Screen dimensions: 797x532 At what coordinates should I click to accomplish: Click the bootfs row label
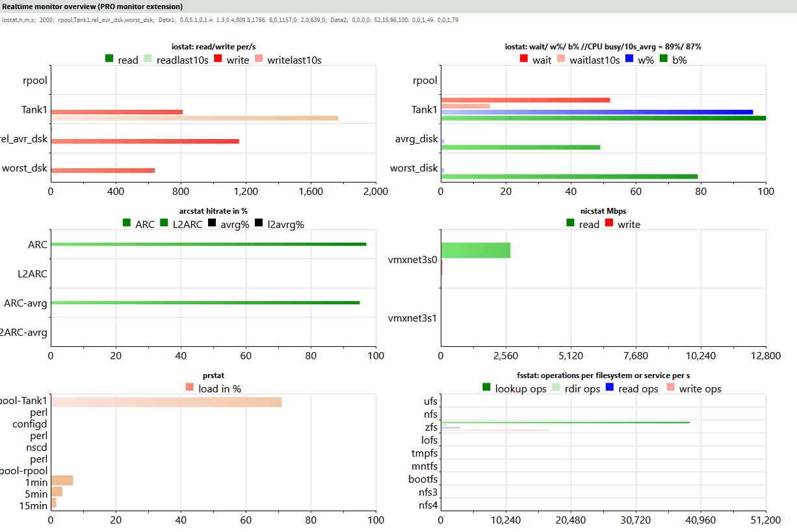pyautogui.click(x=423, y=479)
